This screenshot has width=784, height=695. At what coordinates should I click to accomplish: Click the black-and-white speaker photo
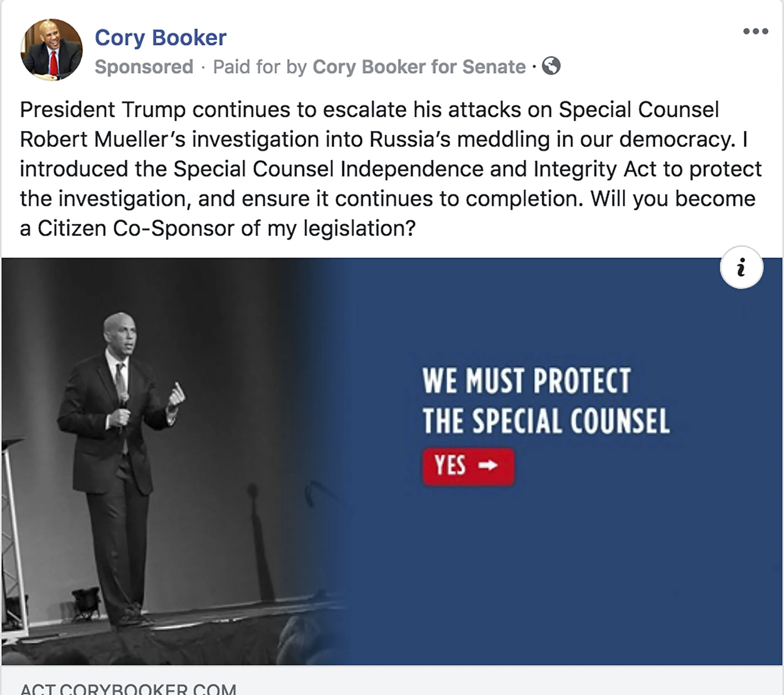point(161,460)
